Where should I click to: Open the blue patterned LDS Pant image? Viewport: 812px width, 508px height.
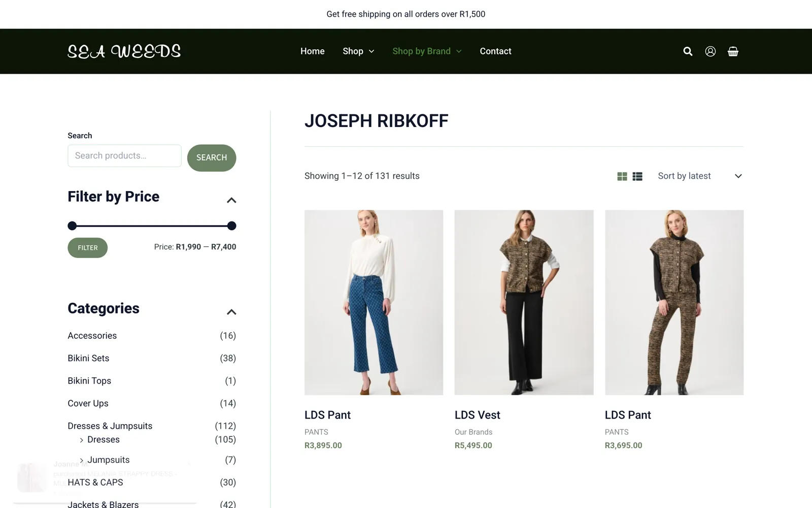pyautogui.click(x=374, y=303)
